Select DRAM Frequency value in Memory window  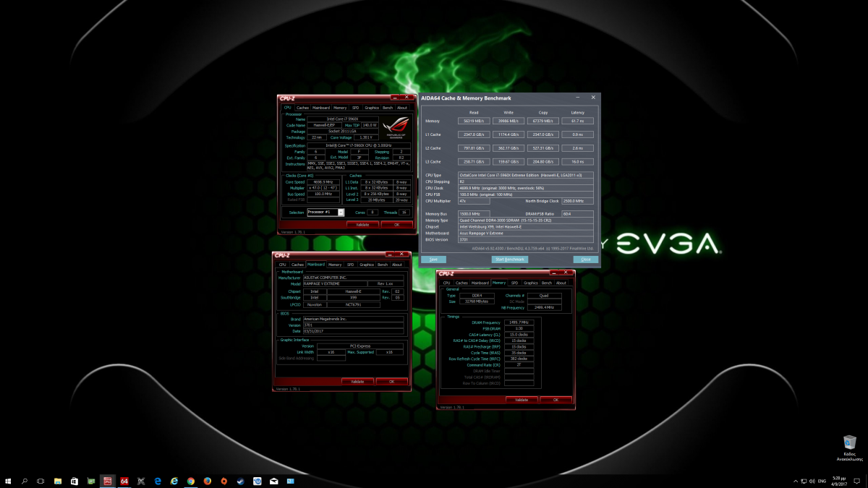519,322
